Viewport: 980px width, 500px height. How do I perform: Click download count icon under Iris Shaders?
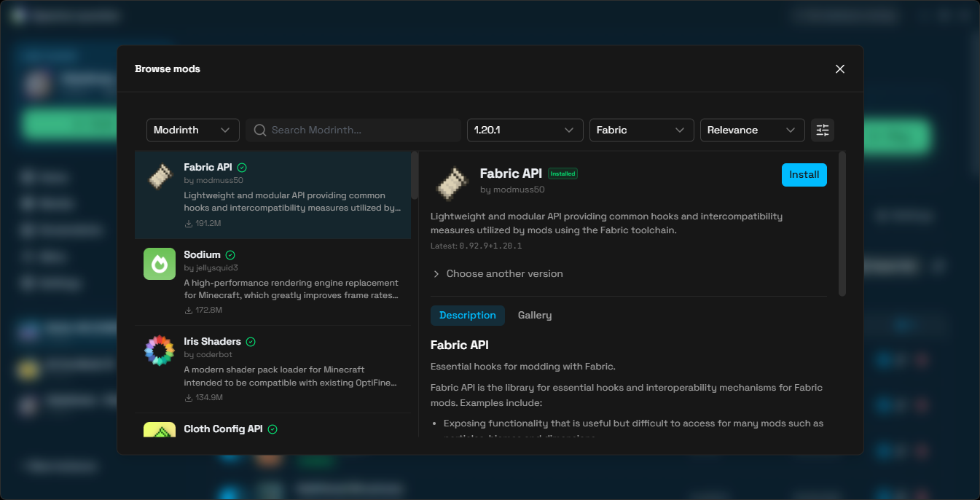click(x=189, y=398)
